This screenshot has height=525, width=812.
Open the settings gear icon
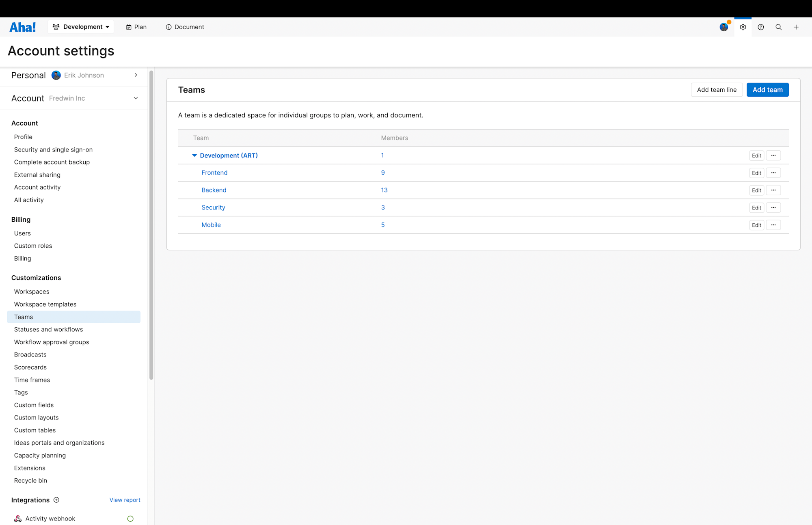pyautogui.click(x=743, y=27)
